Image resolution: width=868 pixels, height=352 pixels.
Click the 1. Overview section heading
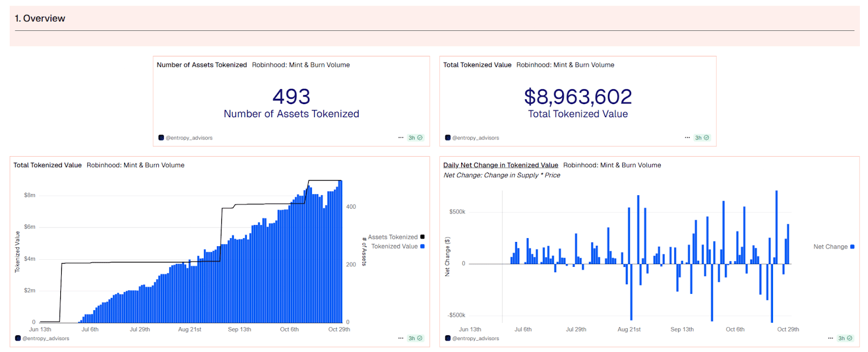coord(40,18)
